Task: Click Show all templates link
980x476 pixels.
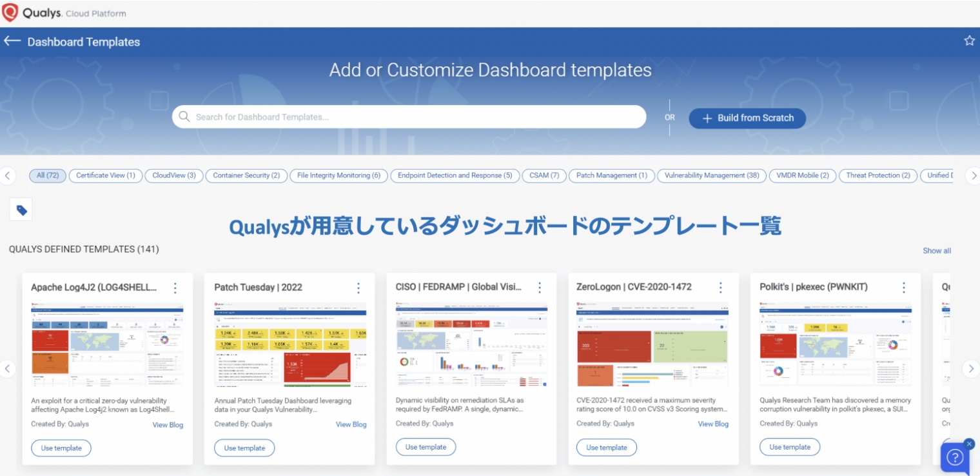Action: point(937,251)
